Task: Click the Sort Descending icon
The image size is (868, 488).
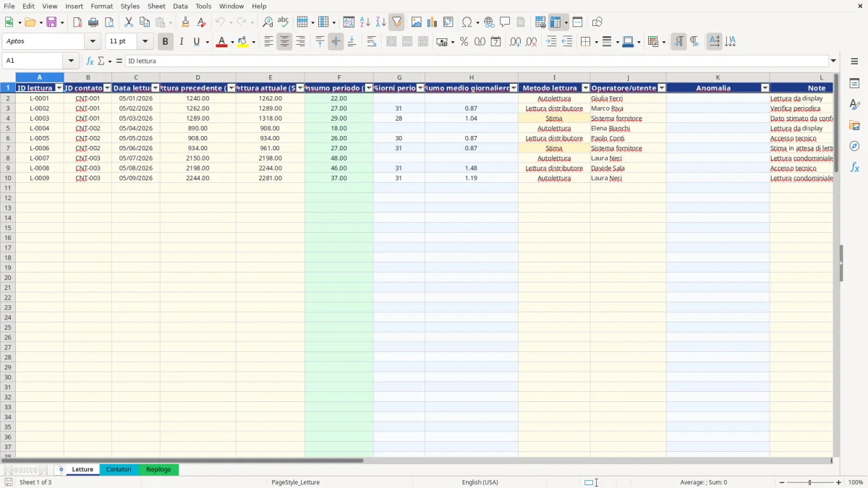Action: click(x=381, y=22)
